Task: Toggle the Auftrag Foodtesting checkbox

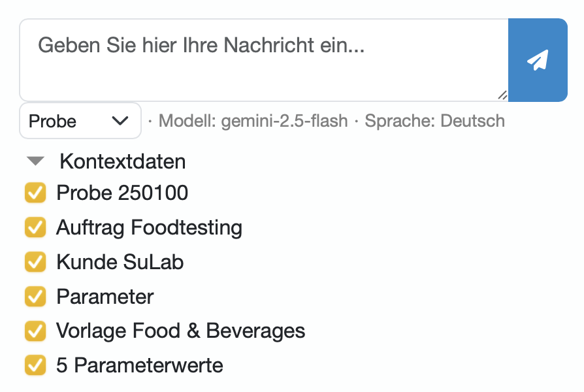Action: point(35,228)
